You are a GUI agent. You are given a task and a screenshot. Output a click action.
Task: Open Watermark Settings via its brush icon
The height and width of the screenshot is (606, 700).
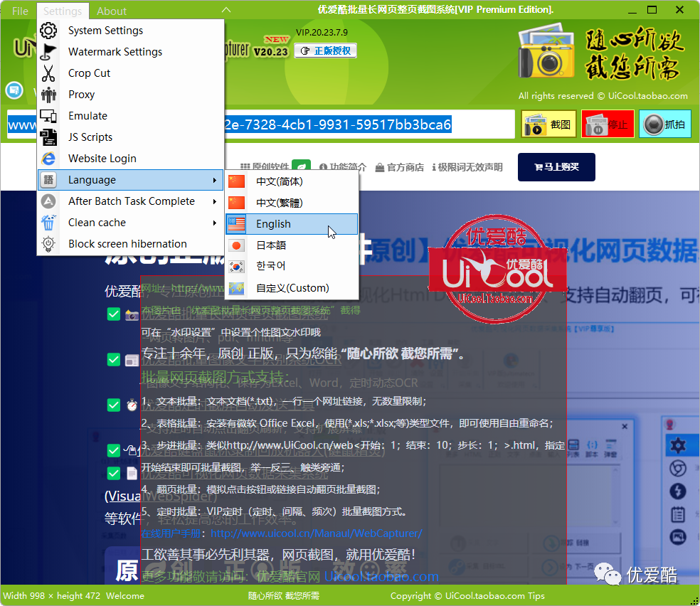[48, 51]
